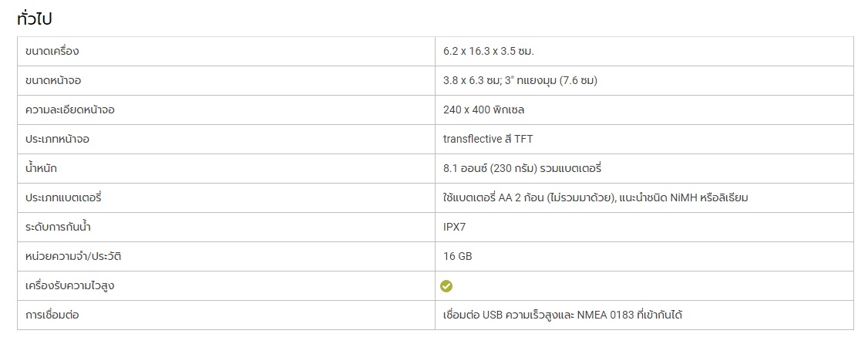Click the IPX7 rating value
Screen dimensions: 868x344
click(x=455, y=227)
